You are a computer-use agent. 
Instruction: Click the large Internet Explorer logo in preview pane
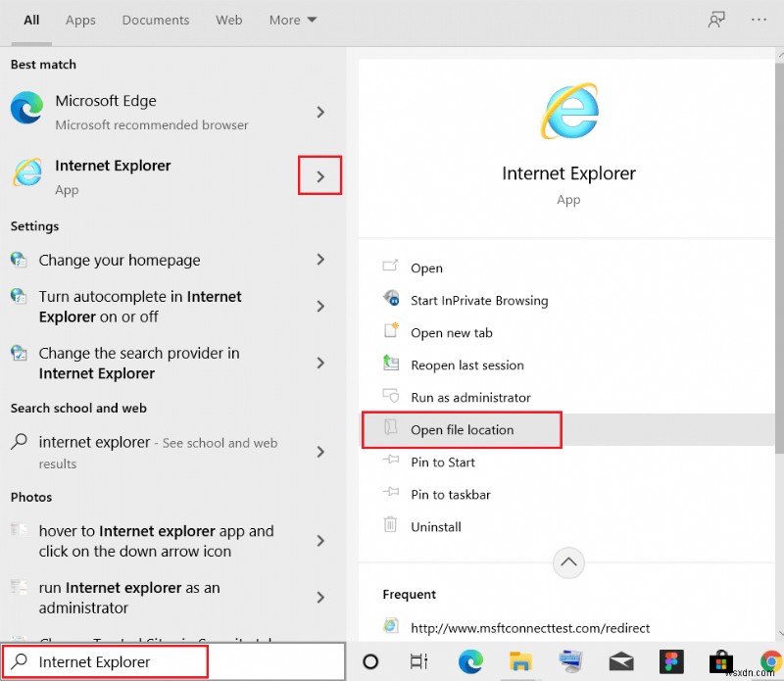click(569, 111)
